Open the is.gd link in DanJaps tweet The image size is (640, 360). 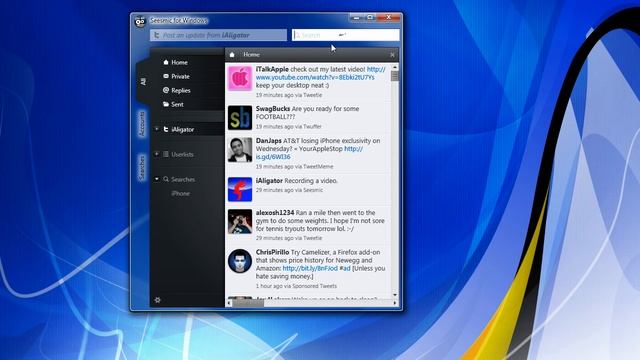[309, 153]
